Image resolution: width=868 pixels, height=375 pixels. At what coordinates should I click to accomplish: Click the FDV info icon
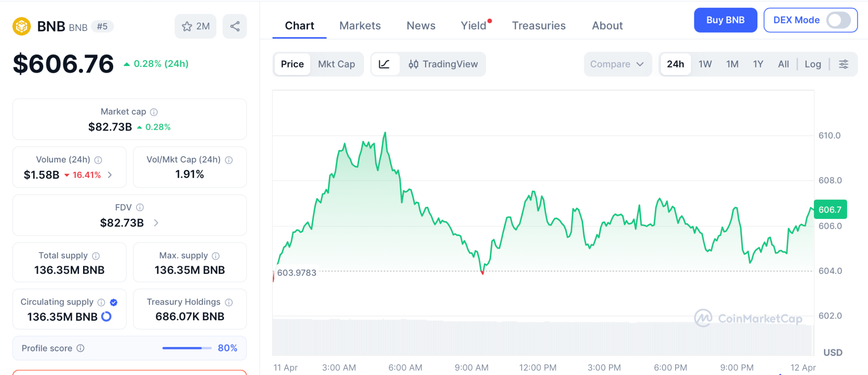pos(140,207)
